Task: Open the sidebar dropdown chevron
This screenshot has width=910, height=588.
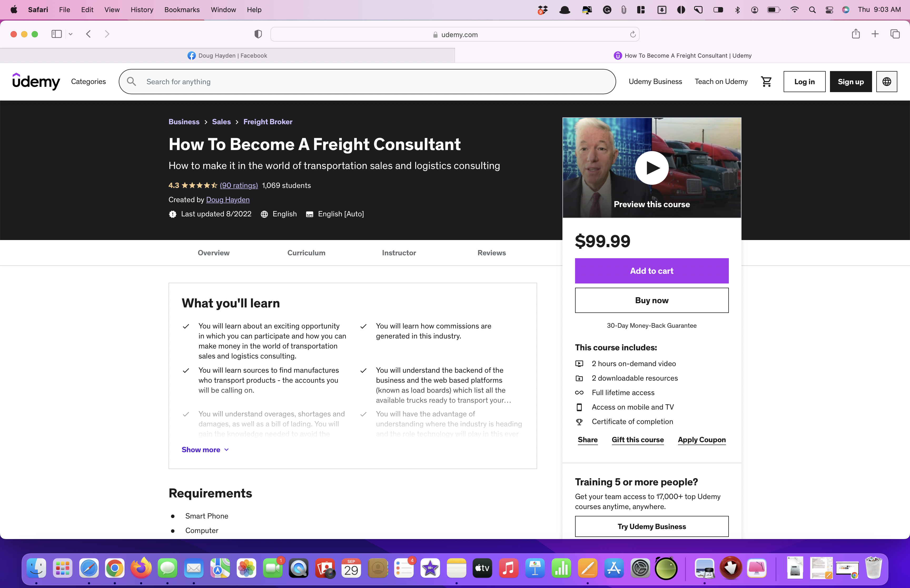Action: (71, 34)
